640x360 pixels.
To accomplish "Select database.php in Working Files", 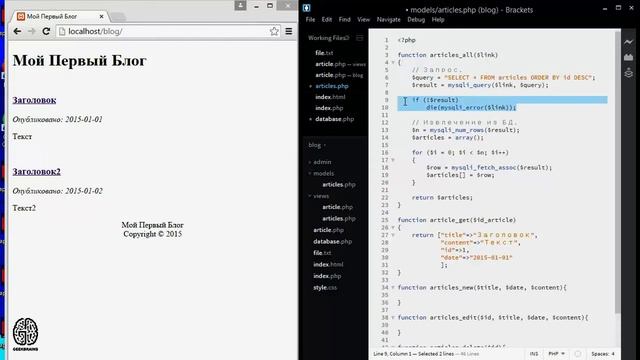I will [335, 119].
